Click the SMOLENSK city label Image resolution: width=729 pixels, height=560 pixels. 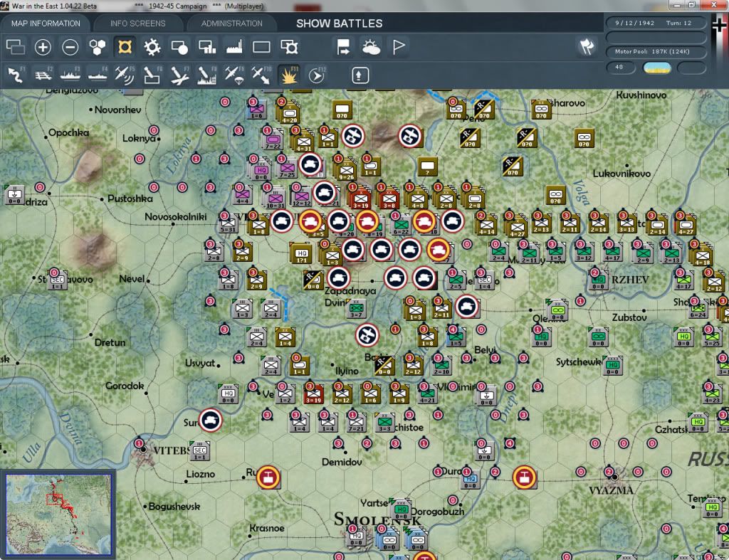(377, 519)
